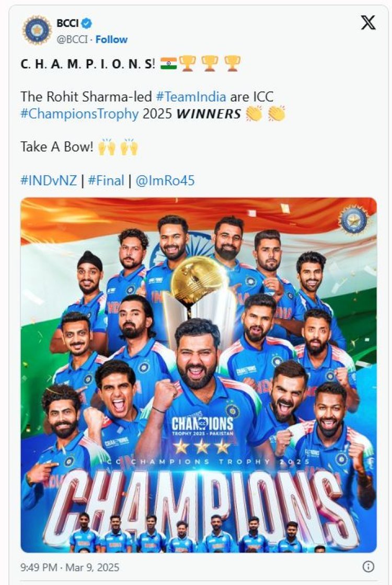Click the blue verified badge
This screenshot has width=392, height=585.
tap(87, 23)
